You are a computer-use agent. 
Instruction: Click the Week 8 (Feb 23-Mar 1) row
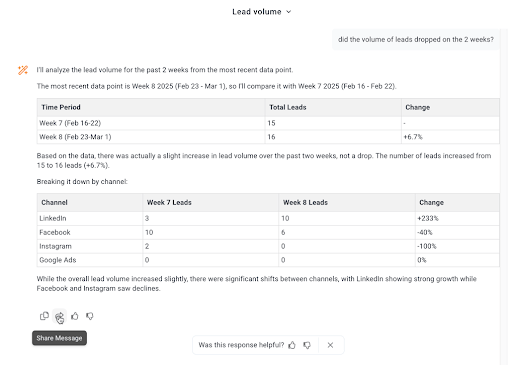coord(268,137)
